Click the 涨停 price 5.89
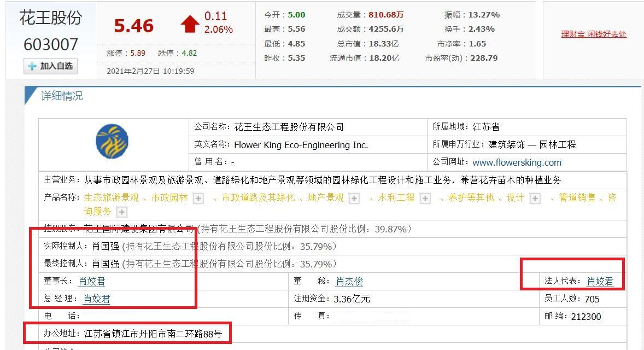The height and width of the screenshot is (350, 644). pos(138,53)
